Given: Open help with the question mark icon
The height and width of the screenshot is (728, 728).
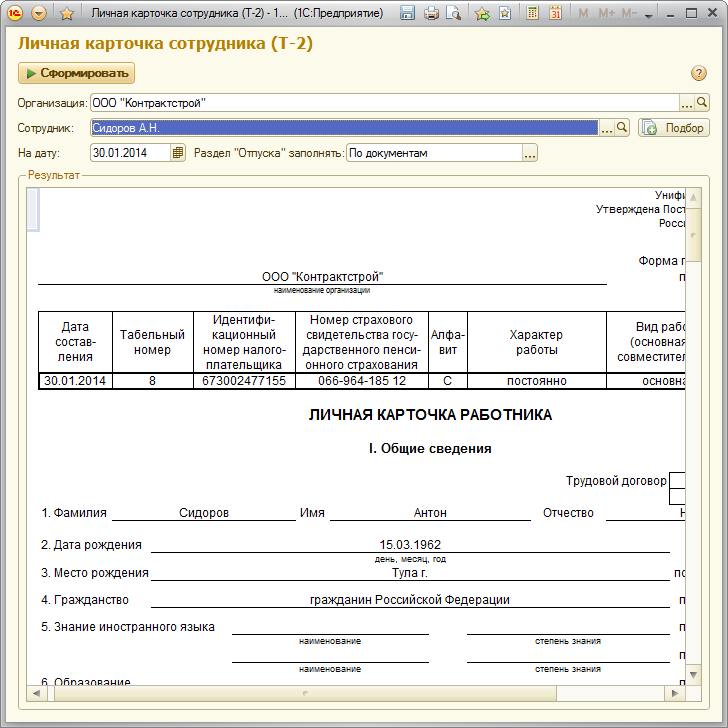Looking at the screenshot, I should point(699,73).
